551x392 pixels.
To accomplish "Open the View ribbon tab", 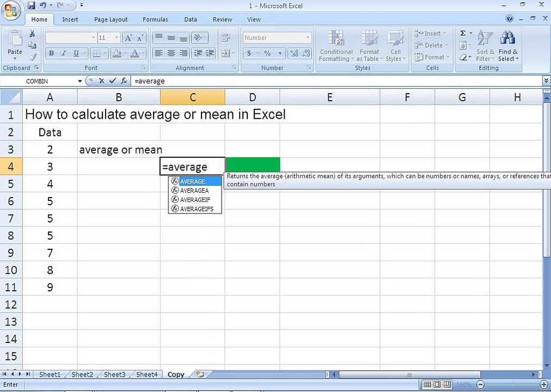I will tap(254, 19).
